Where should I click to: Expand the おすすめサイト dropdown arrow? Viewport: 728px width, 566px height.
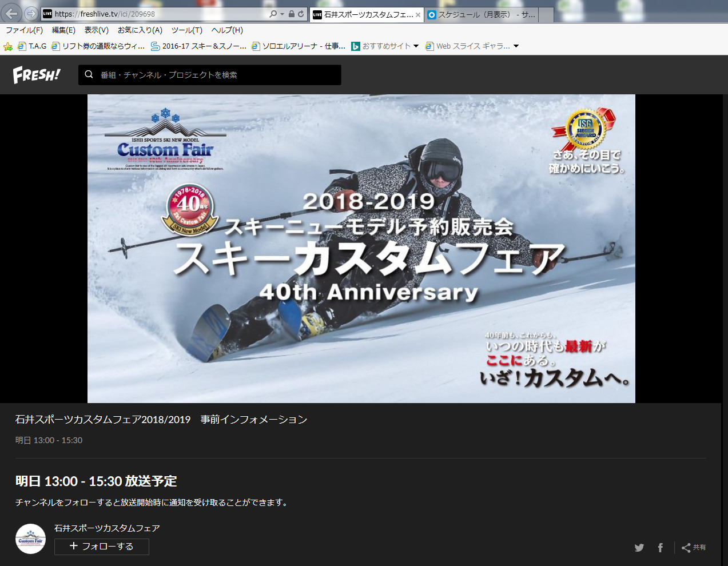click(x=416, y=46)
